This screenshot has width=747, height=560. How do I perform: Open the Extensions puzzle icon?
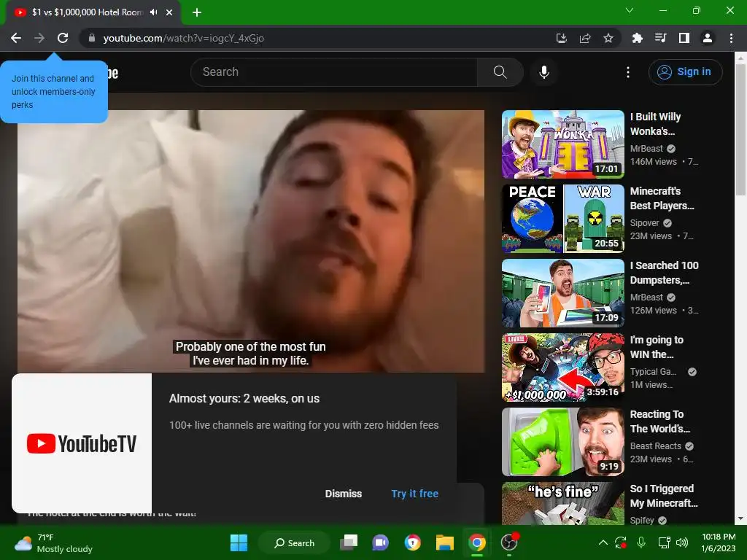tap(637, 38)
